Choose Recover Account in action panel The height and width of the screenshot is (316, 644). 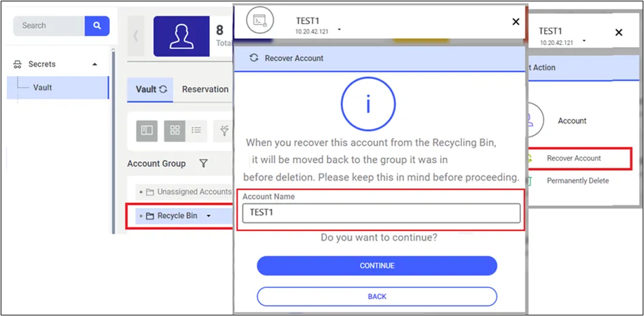574,158
